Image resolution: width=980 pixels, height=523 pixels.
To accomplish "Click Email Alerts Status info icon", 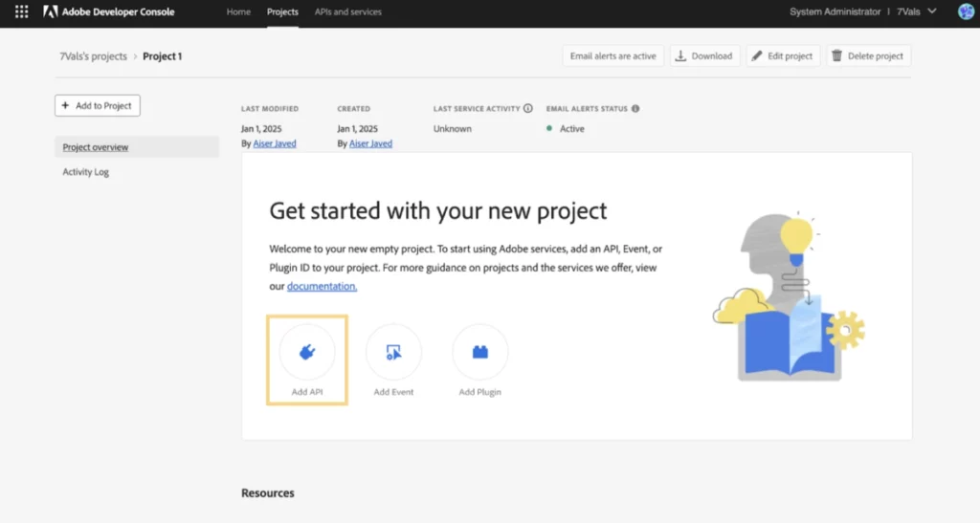I will click(635, 109).
